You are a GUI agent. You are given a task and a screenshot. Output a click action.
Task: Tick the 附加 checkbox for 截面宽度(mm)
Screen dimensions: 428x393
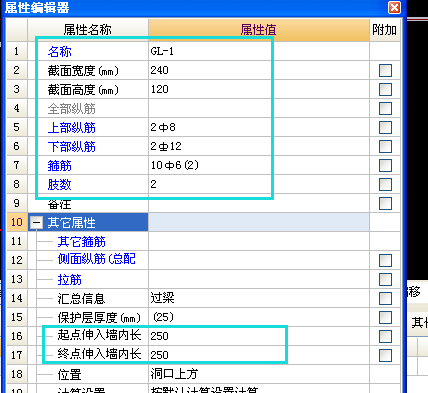385,70
